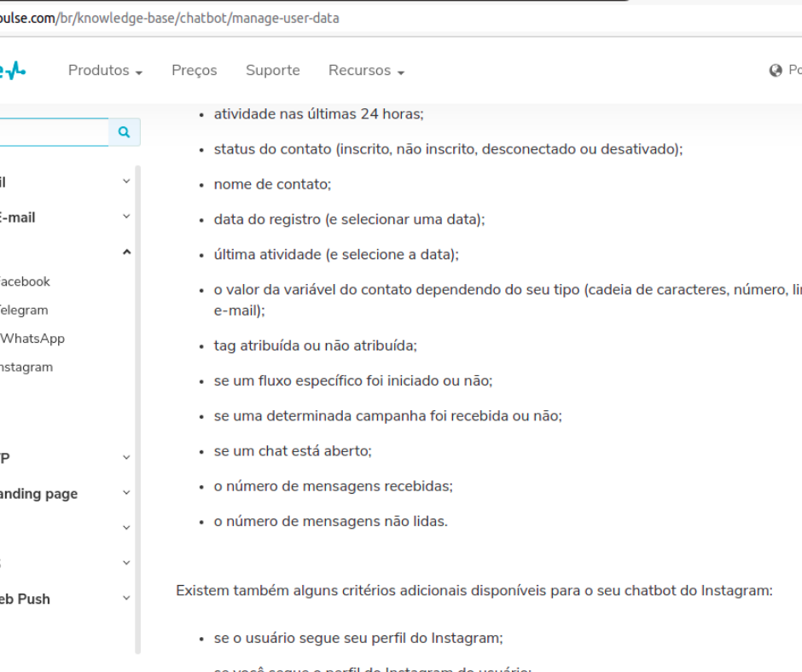This screenshot has width=802, height=672.
Task: Open the Produtos dropdown menu
Action: click(x=105, y=71)
